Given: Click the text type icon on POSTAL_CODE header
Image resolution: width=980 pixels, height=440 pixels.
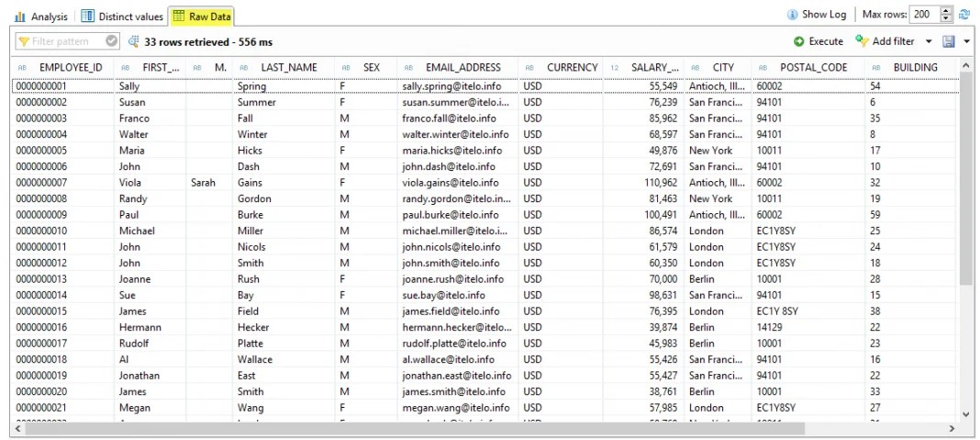Looking at the screenshot, I should pos(763,68).
